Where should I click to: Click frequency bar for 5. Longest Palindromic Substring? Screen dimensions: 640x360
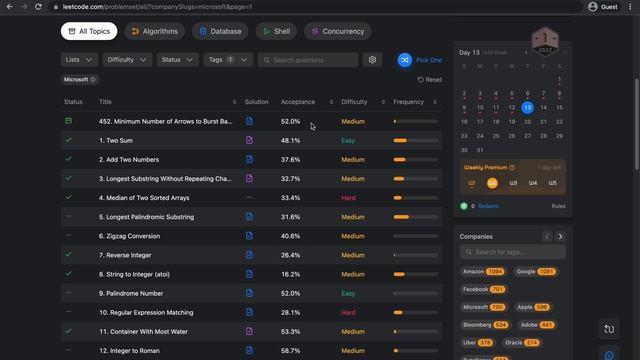(416, 217)
